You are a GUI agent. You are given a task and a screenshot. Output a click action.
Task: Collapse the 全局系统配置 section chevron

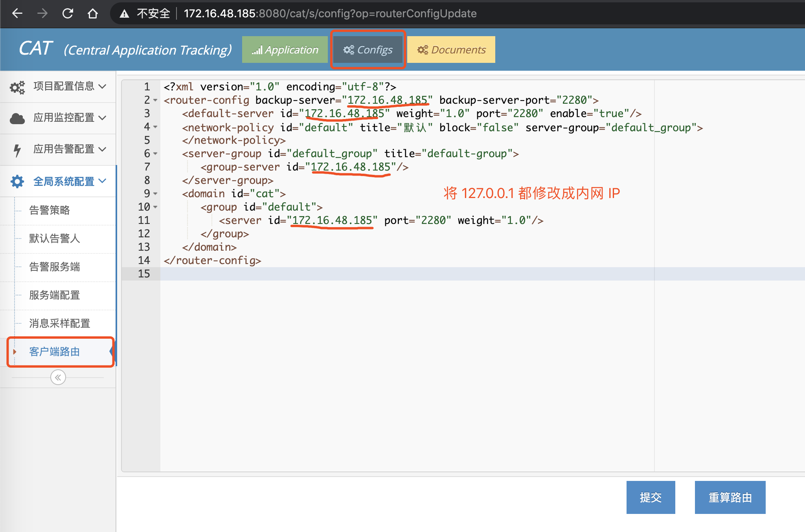tap(103, 181)
